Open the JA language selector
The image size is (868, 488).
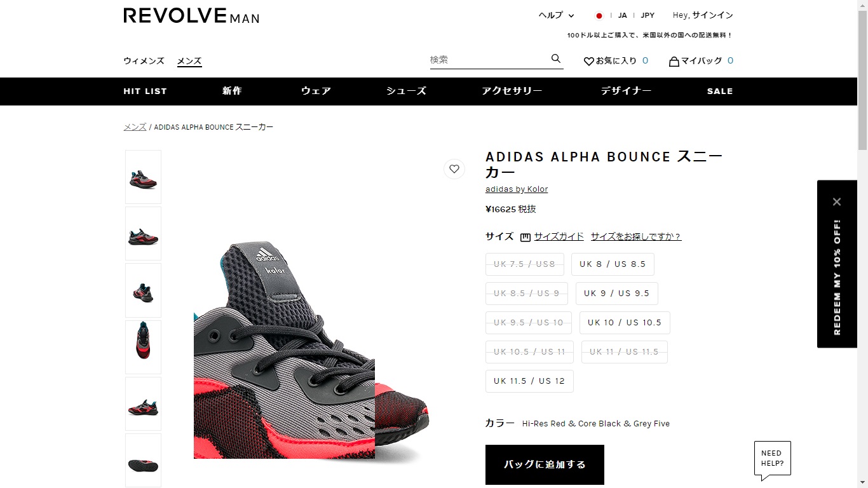(623, 15)
